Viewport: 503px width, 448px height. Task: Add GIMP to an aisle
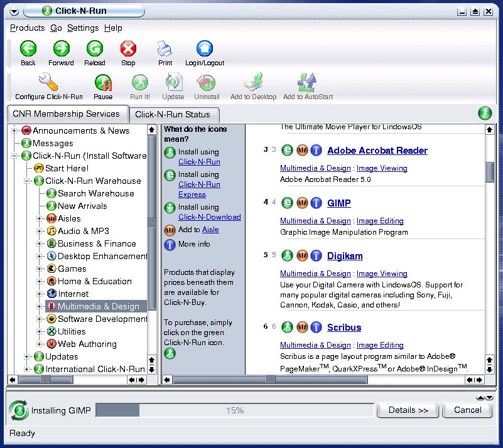[302, 203]
